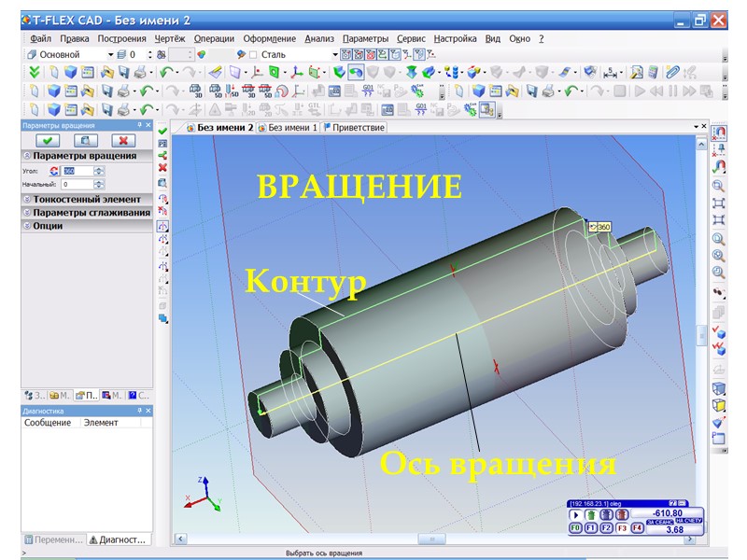Open the Построения menu

pyautogui.click(x=121, y=38)
